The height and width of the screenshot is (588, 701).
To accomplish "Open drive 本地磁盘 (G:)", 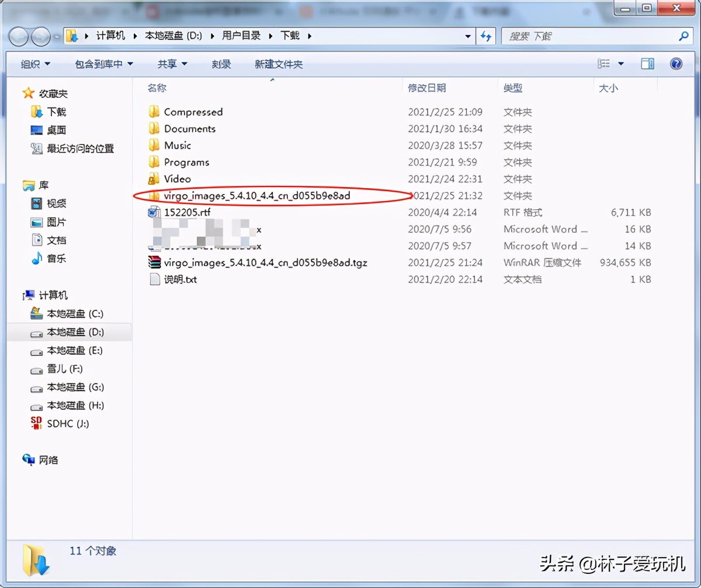I will (x=75, y=387).
